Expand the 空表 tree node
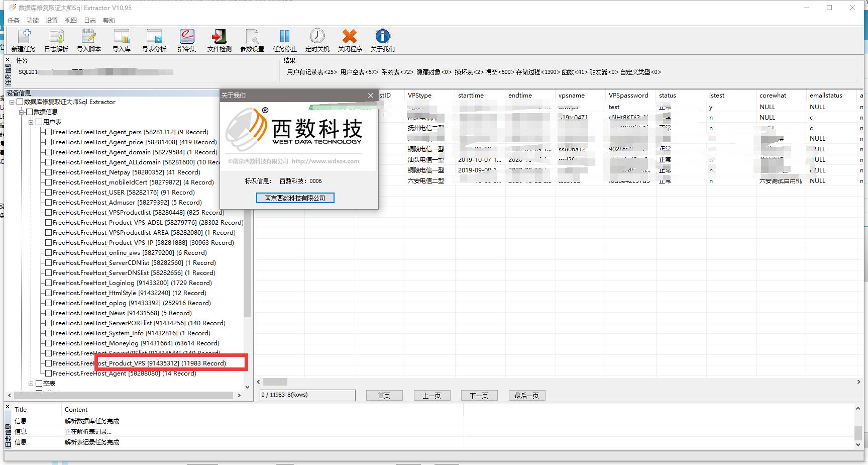This screenshot has width=868, height=465. point(31,384)
